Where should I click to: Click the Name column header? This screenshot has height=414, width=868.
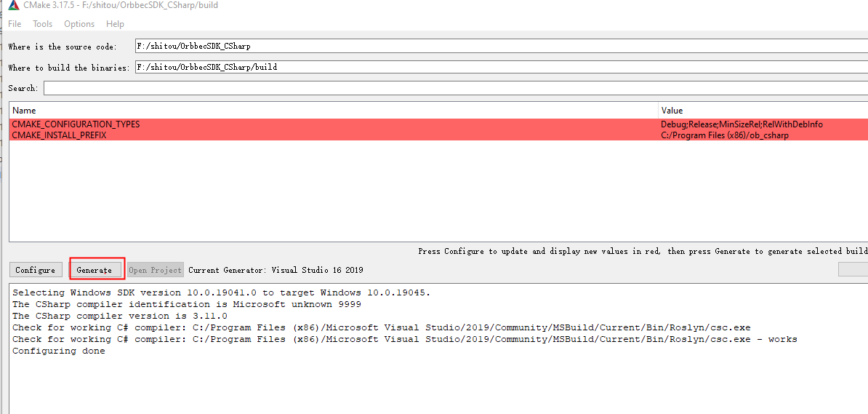(x=334, y=111)
